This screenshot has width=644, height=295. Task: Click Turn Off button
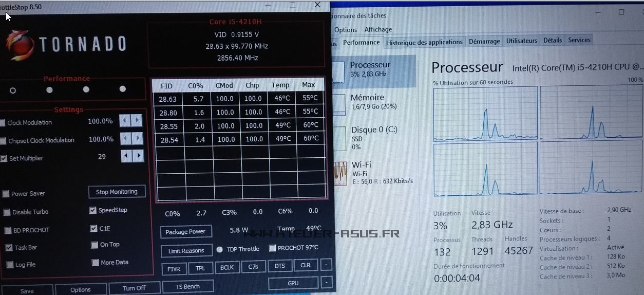click(x=134, y=288)
